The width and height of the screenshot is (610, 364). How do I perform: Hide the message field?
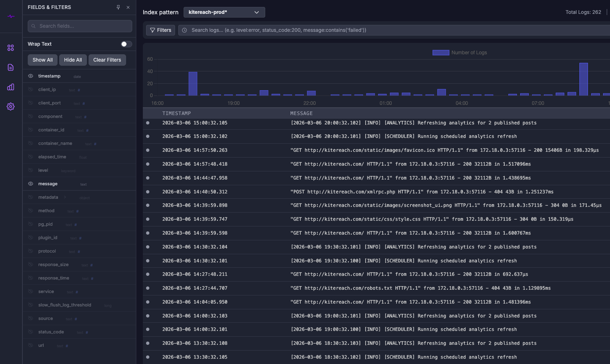[31, 184]
